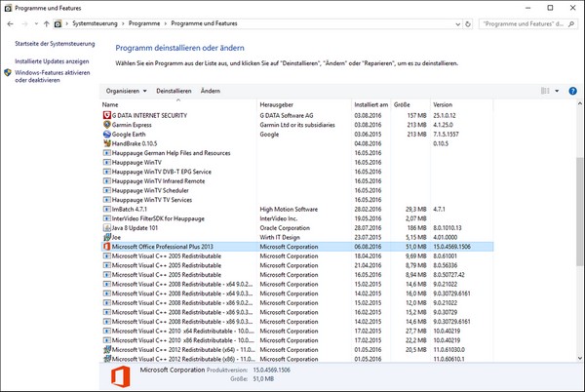
Task: Click the control panel icon in the address bar
Action: [x=58, y=23]
